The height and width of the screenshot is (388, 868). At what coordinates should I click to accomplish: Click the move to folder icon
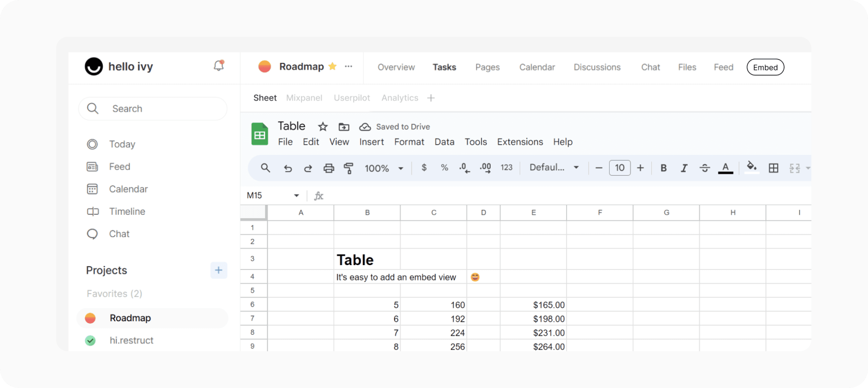click(x=344, y=127)
